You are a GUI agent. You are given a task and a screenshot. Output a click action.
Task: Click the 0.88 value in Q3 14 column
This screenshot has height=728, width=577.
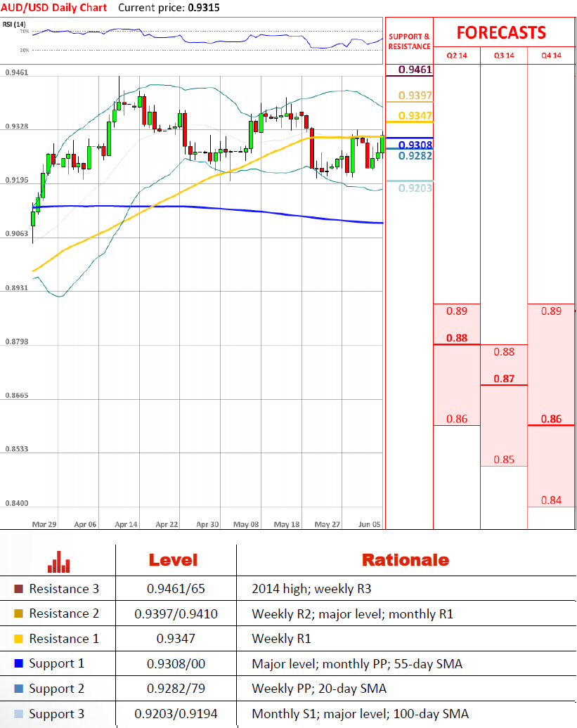pyautogui.click(x=504, y=352)
